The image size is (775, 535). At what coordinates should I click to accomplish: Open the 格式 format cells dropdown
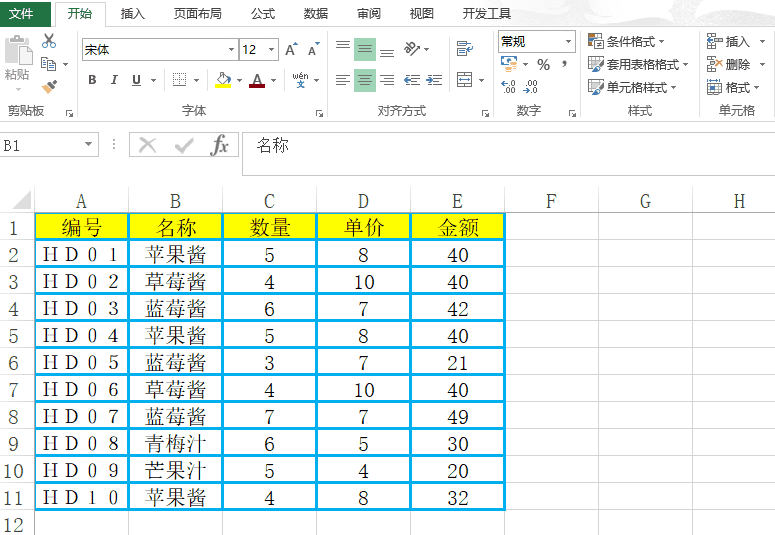pos(733,88)
